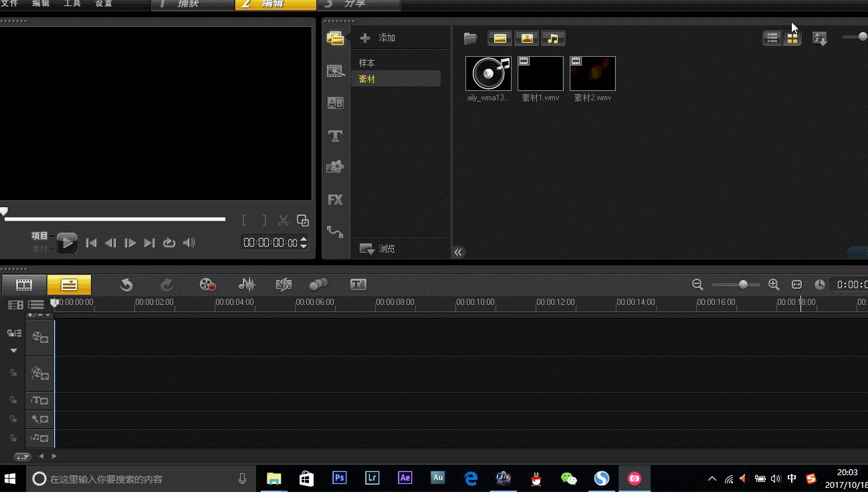
Task: Open the 工具 (Tools) menu
Action: pyautogui.click(x=72, y=4)
